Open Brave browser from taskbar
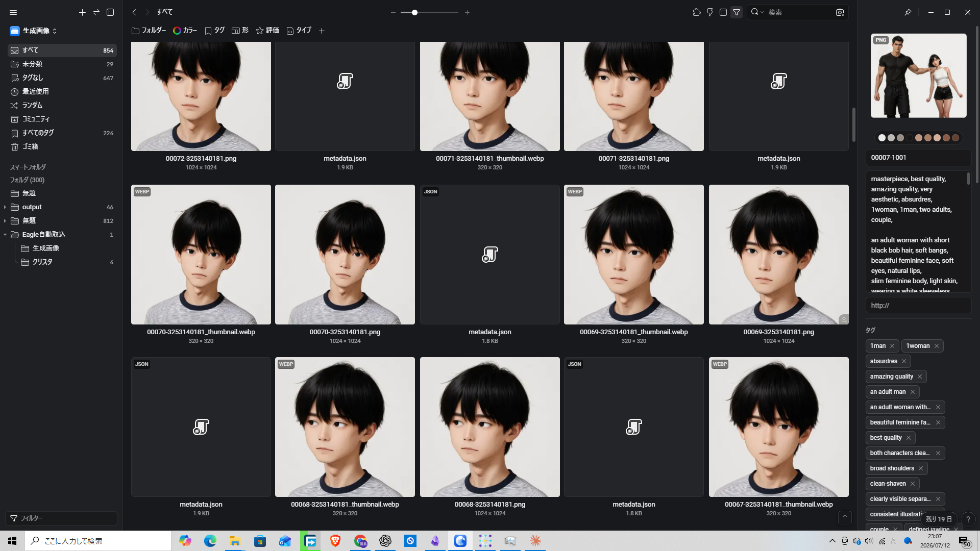 (x=335, y=541)
